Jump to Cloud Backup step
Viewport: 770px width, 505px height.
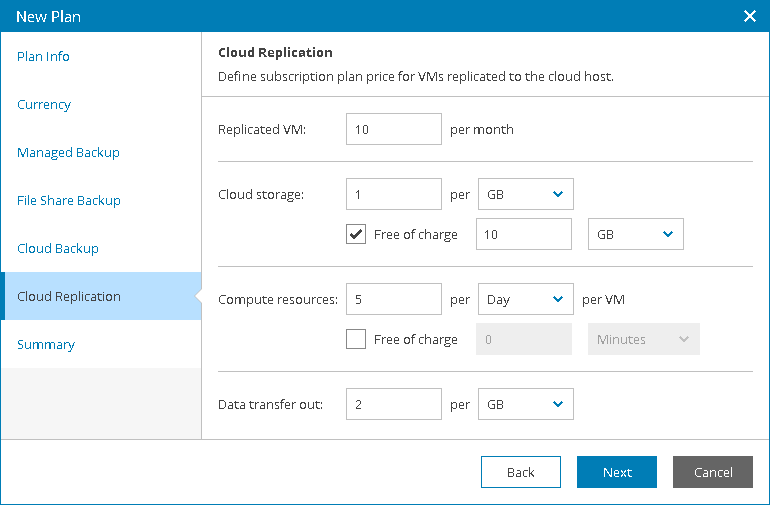(58, 249)
